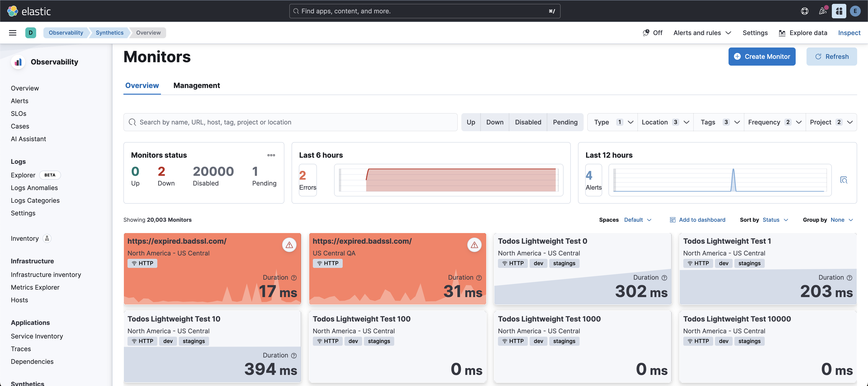Click the plus icon on Create Monitor
The image size is (868, 386).
pyautogui.click(x=737, y=56)
